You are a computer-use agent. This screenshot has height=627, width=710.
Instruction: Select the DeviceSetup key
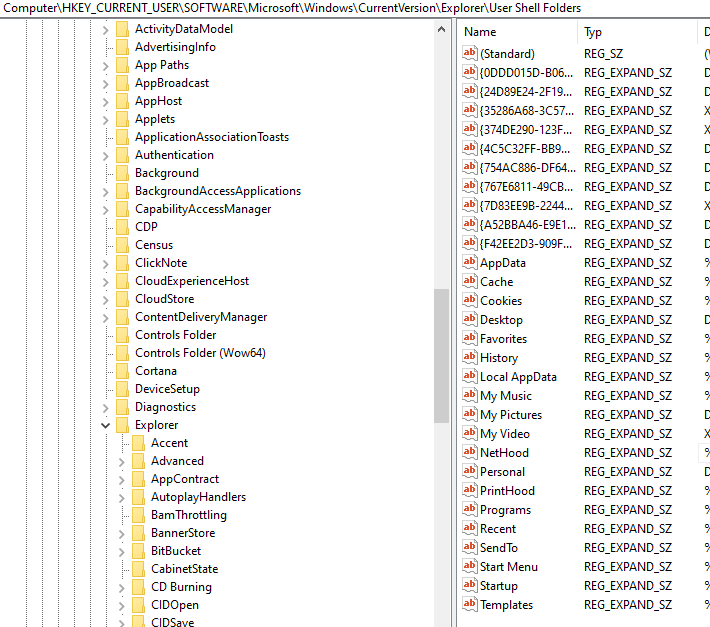[x=167, y=389]
